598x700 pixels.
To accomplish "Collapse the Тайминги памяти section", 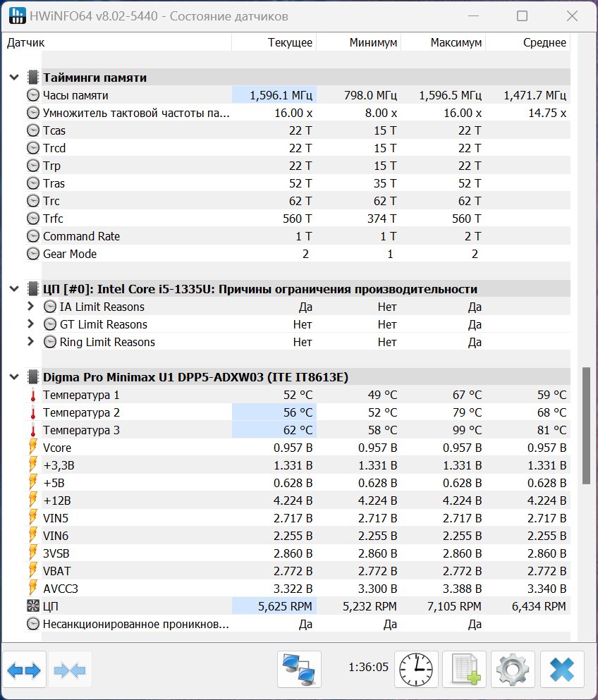I will tap(14, 78).
